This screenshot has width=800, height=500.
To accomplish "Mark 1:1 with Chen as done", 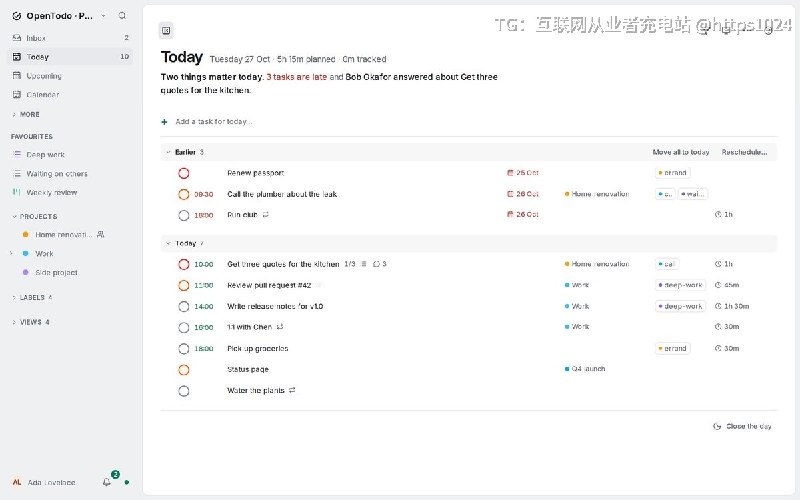I will point(184,328).
